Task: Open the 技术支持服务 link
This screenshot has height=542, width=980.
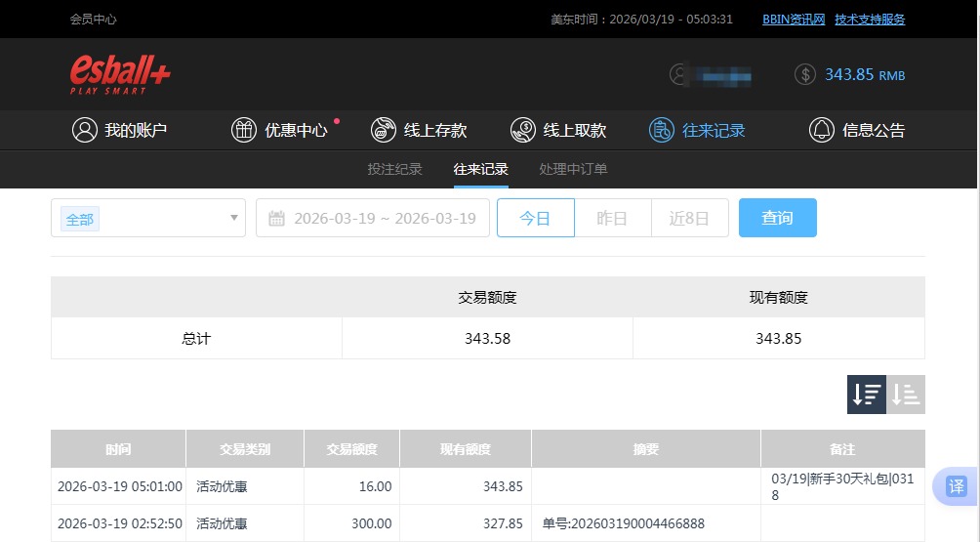Action: (870, 20)
